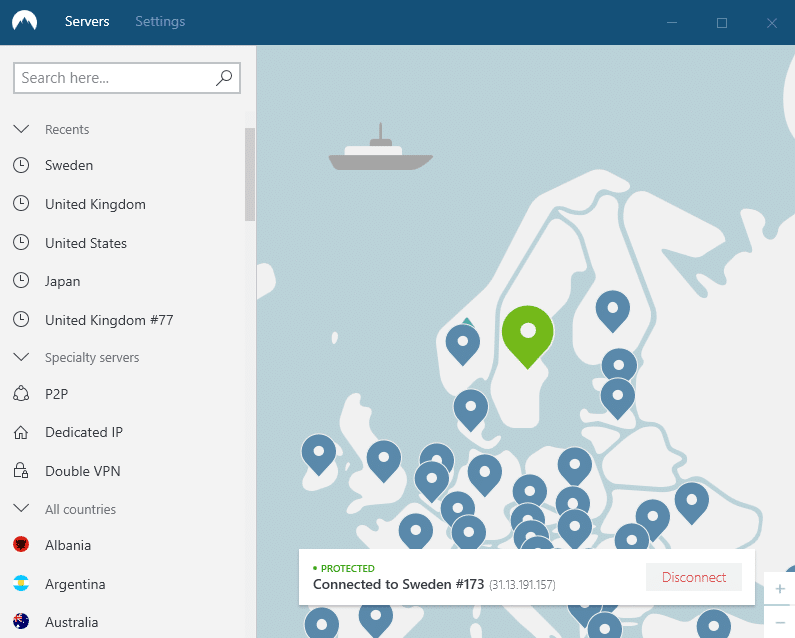Click the Finland map pin
Image resolution: width=795 pixels, height=638 pixels.
coord(613,310)
